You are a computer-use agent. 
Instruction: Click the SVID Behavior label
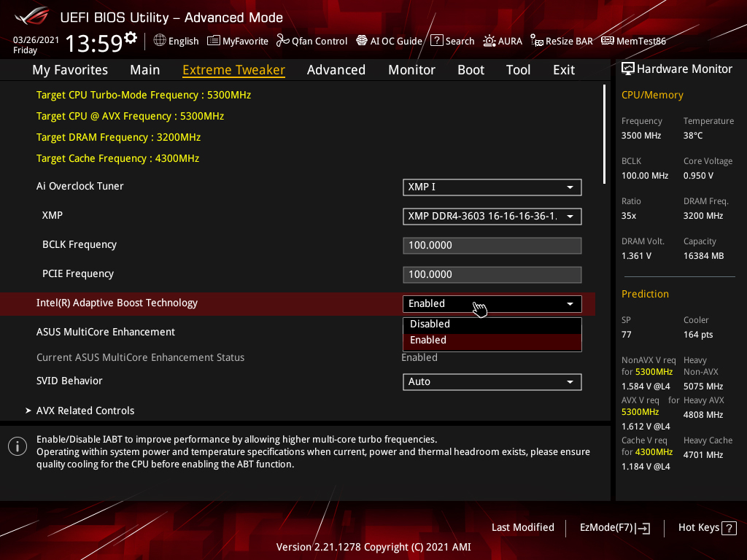69,381
